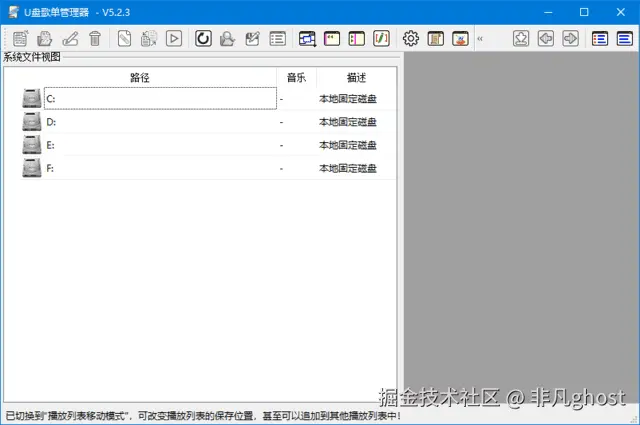
Task: Click 本地固定磁盘 in the D: row
Action: click(x=348, y=122)
